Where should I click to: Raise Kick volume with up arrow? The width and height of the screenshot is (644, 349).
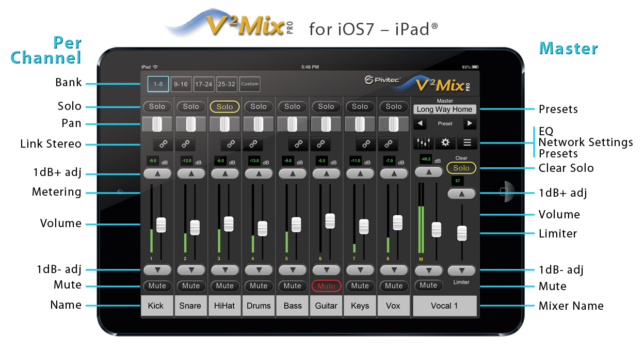pos(157,174)
